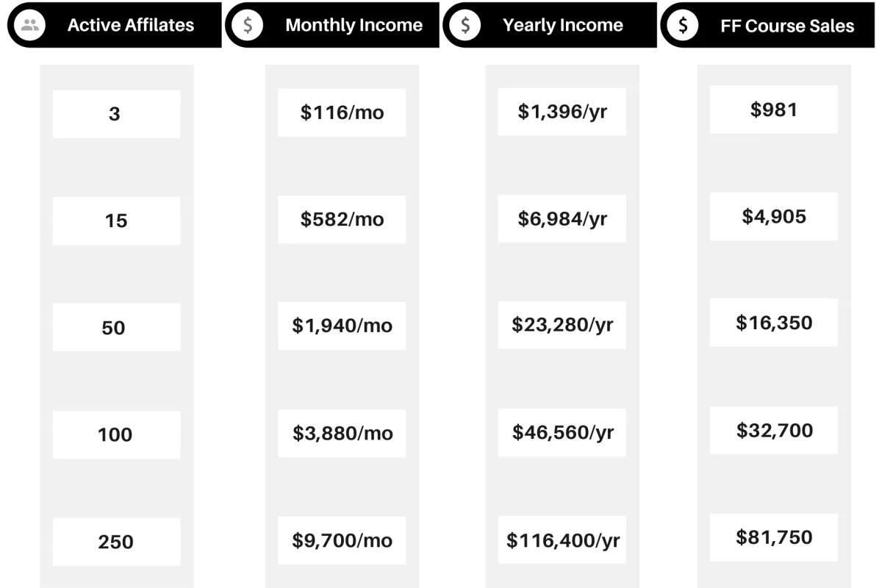882x588 pixels.
Task: Click the people icon beside Active Affiliates
Action: pos(30,25)
